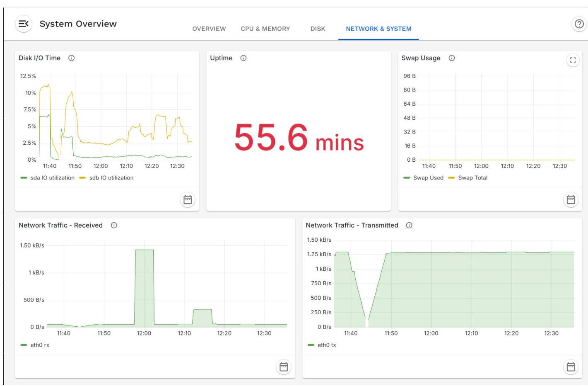Image resolution: width=588 pixels, height=386 pixels.
Task: Open the help question mark icon
Action: point(579,24)
